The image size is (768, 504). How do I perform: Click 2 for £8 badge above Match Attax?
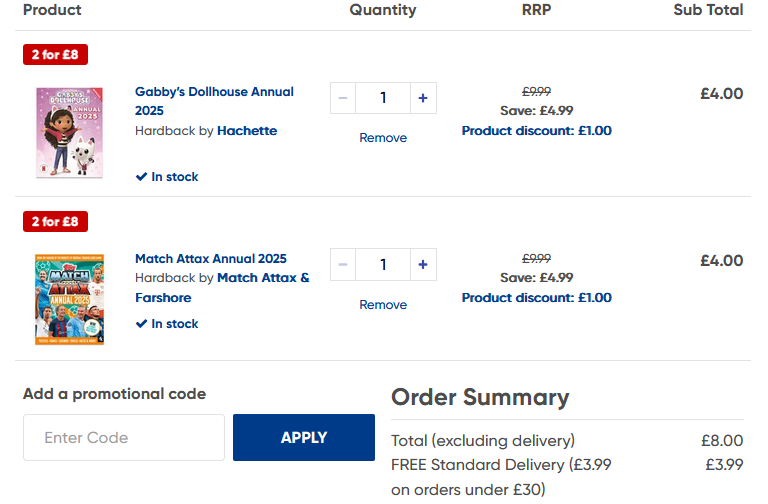[55, 222]
